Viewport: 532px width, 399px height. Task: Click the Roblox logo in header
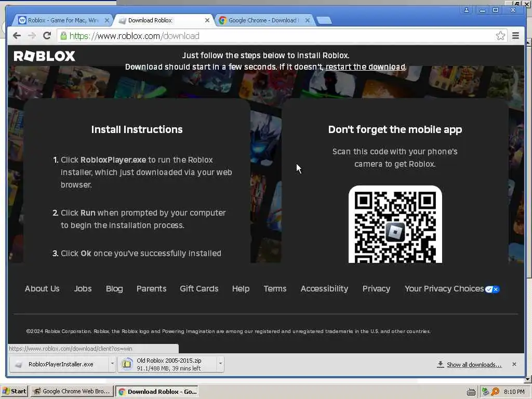[x=45, y=56]
